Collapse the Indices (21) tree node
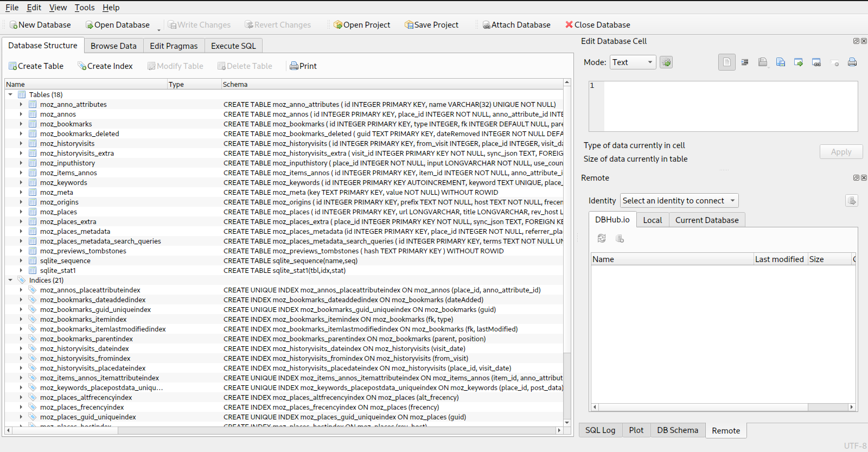The width and height of the screenshot is (868, 452). click(x=10, y=280)
